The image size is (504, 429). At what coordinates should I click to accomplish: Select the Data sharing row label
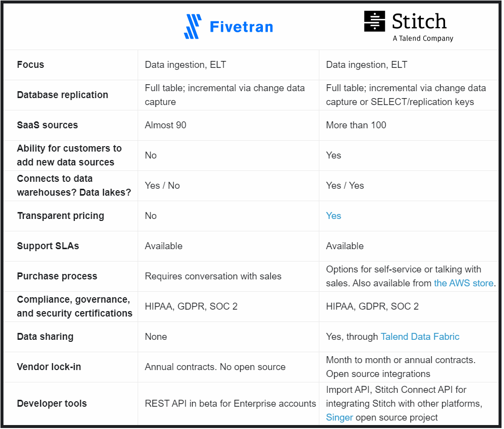[45, 337]
